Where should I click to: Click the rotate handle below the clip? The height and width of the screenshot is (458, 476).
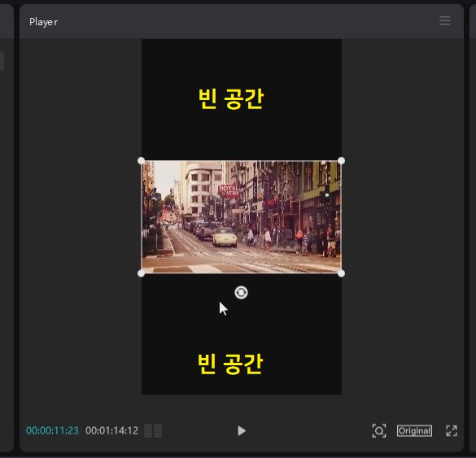(x=241, y=293)
